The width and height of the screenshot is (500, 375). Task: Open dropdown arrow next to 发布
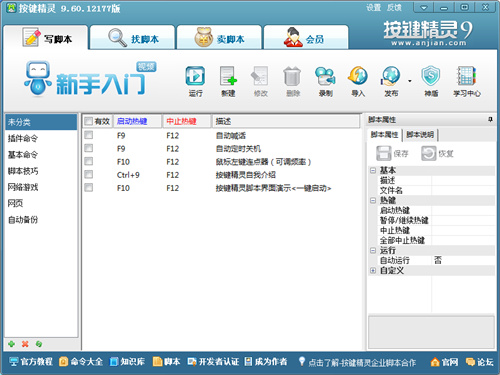click(x=410, y=81)
